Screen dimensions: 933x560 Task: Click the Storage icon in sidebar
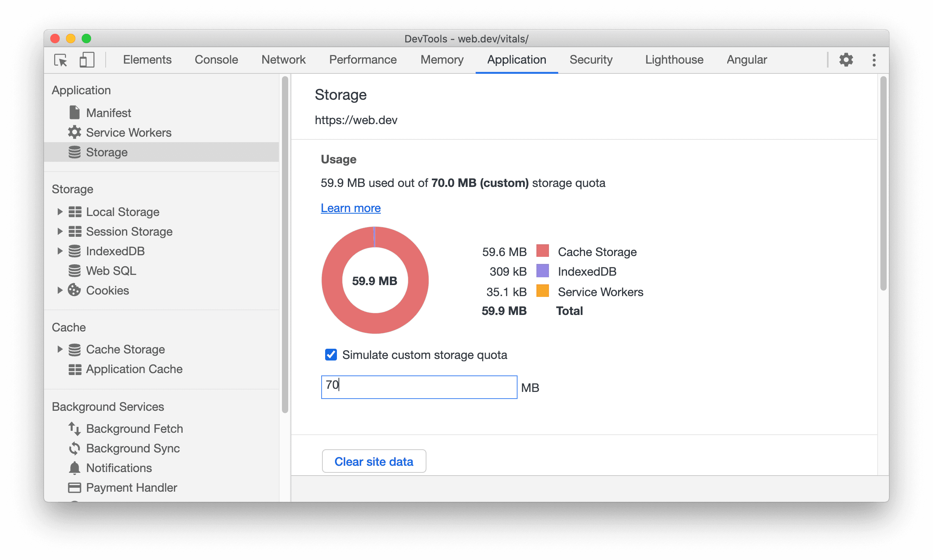tap(74, 152)
